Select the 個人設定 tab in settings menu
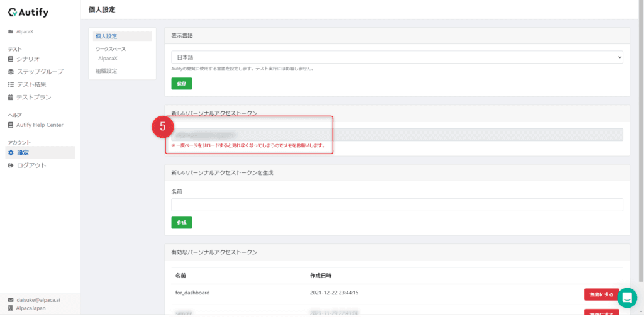This screenshot has height=319, width=644. [106, 36]
